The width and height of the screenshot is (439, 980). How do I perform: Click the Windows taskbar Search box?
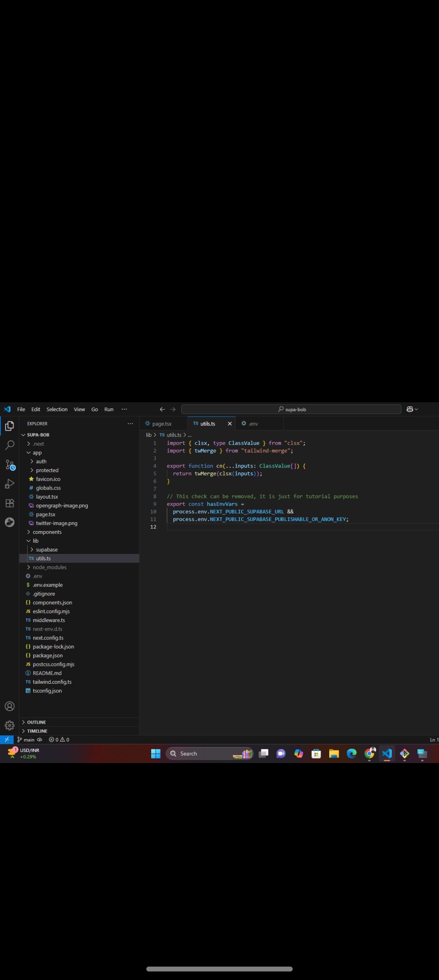click(x=209, y=754)
